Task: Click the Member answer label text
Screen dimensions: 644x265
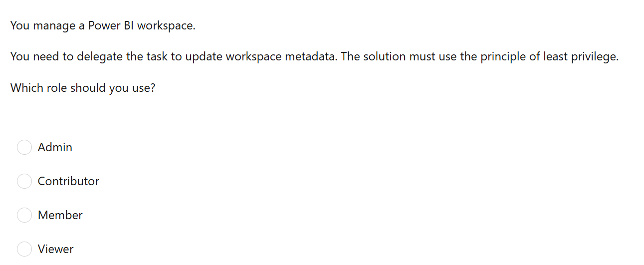Action: [x=60, y=215]
